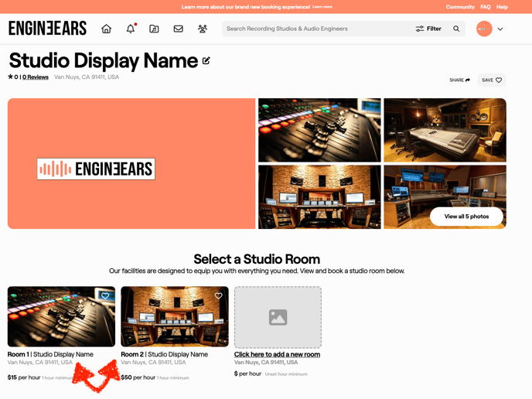Open the projects folder icon
The height and width of the screenshot is (399, 532).
click(x=155, y=29)
